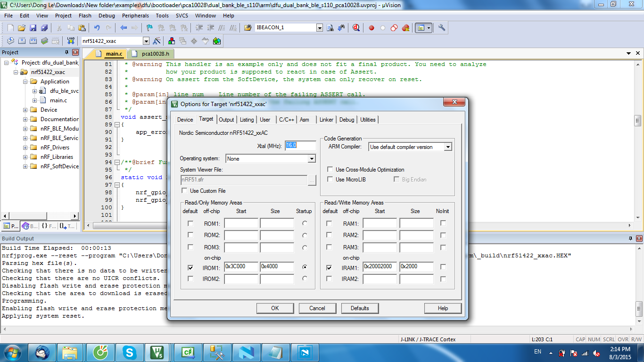
Task: Click the Manage Project Items colored blocks icon
Action: (x=172, y=41)
